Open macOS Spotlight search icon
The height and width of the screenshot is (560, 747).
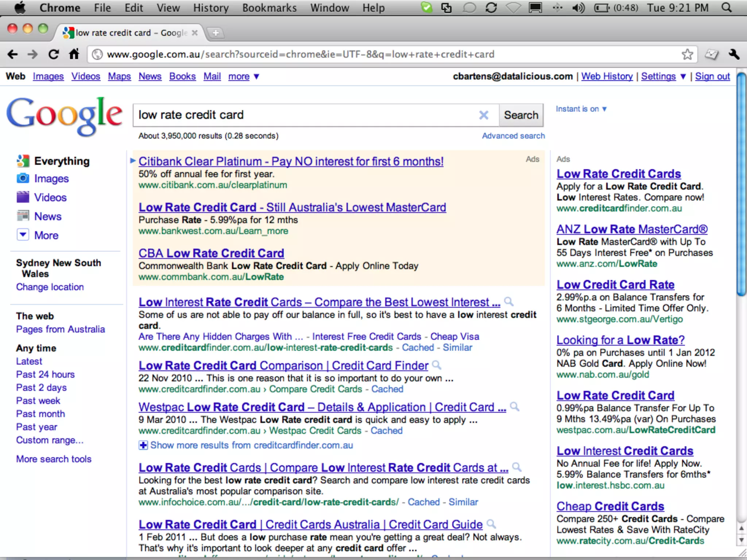[727, 8]
